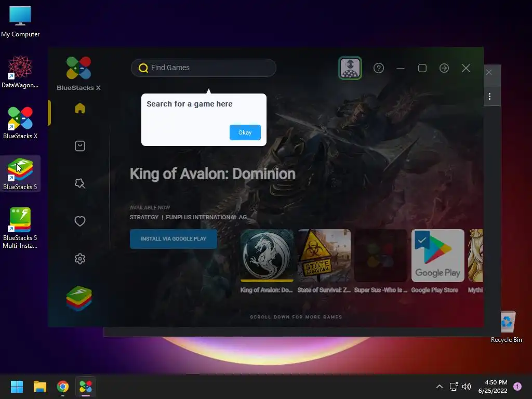Open the Home tab in BlueStacks X sidebar

click(79, 108)
